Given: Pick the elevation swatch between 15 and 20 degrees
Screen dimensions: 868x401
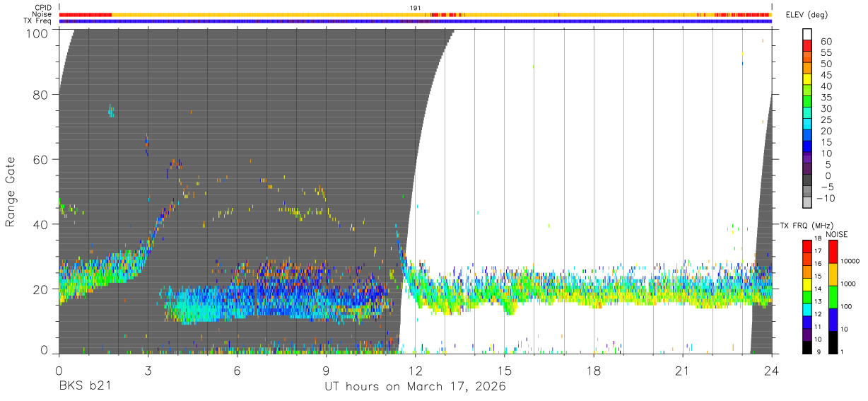Looking at the screenshot, I should point(807,136).
